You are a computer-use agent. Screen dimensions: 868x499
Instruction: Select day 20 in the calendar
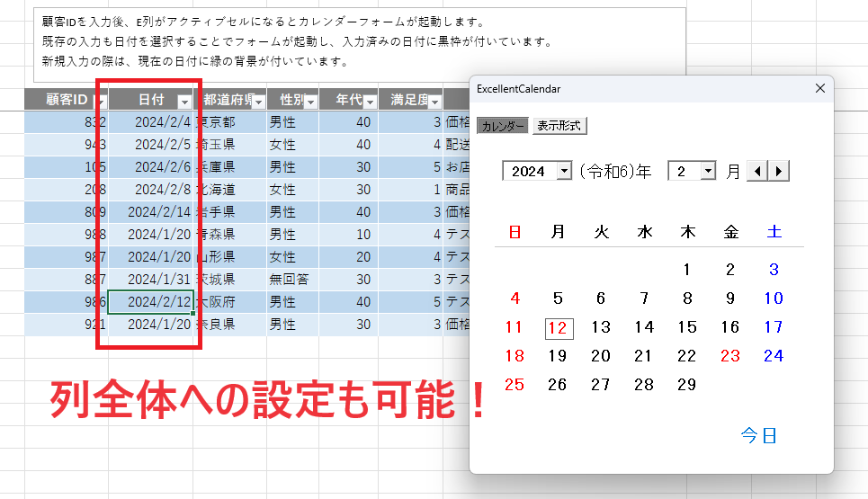601,356
